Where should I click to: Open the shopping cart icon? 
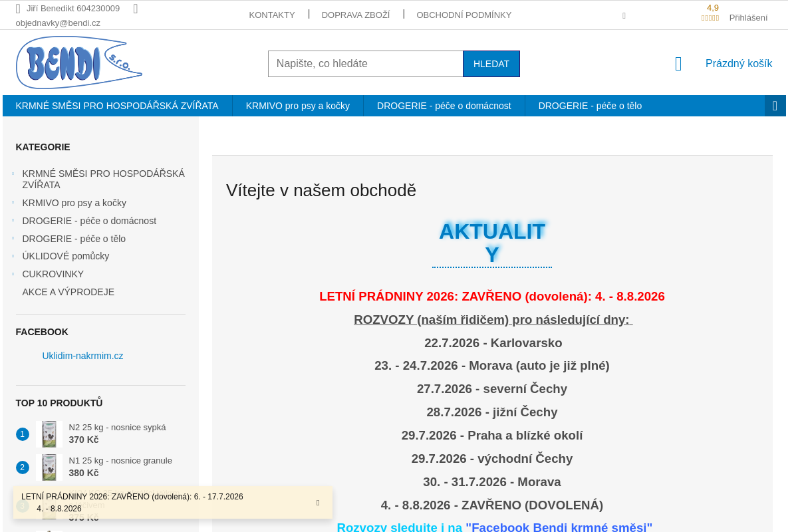click(678, 64)
